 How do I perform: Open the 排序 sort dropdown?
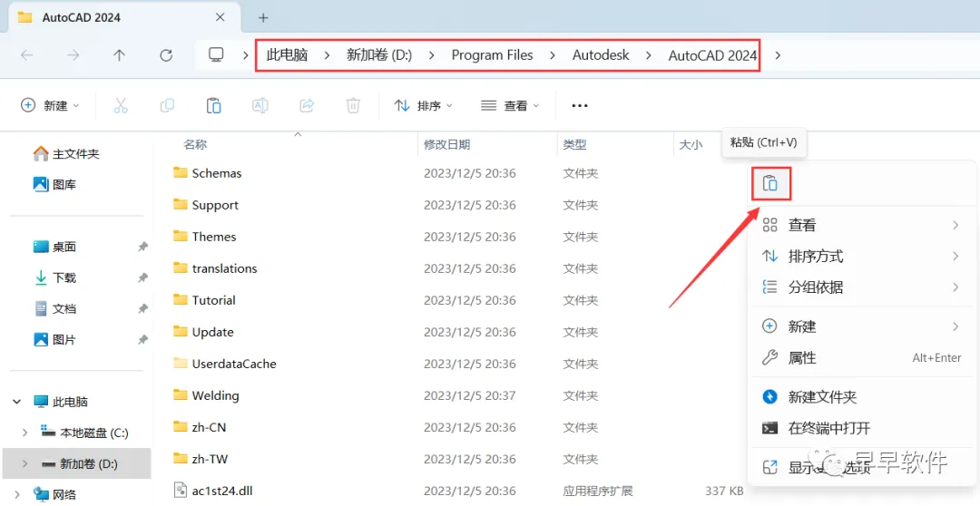(423, 105)
